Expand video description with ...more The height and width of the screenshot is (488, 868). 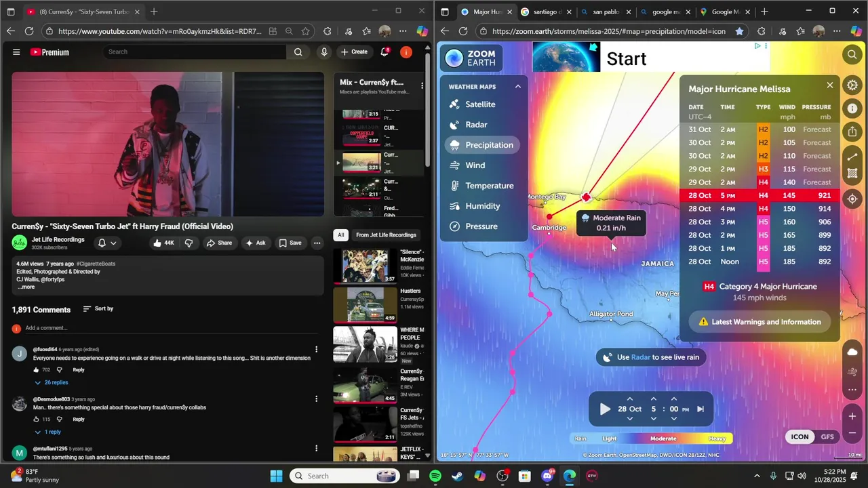click(x=26, y=287)
